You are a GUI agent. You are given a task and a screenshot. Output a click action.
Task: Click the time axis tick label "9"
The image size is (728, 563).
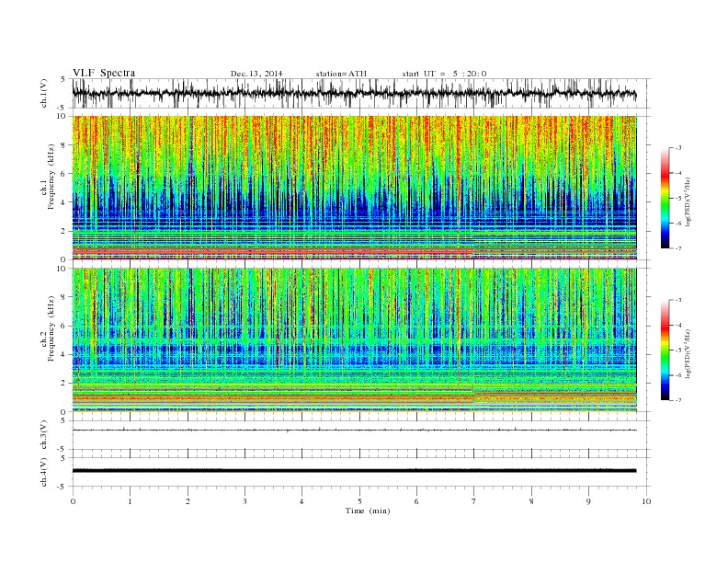588,501
